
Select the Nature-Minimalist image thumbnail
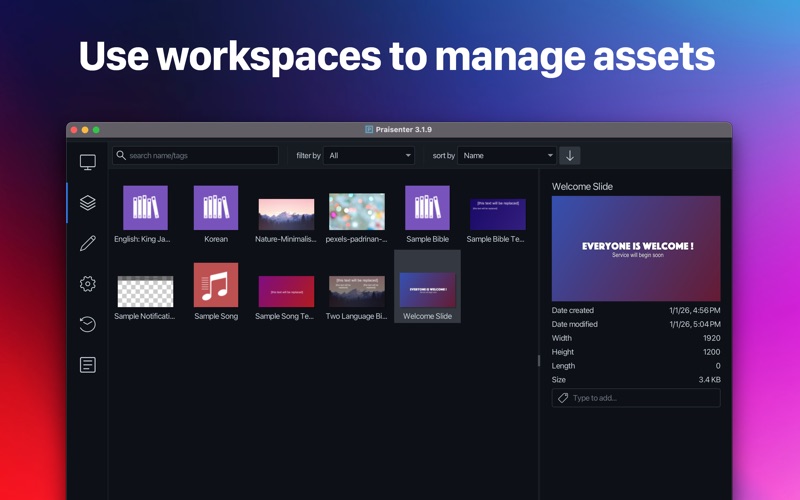[x=286, y=214]
